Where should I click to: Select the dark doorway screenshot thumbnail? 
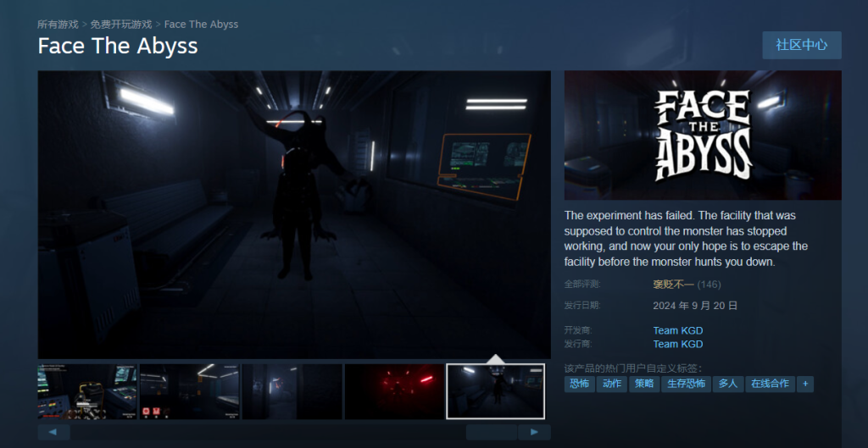[292, 391]
